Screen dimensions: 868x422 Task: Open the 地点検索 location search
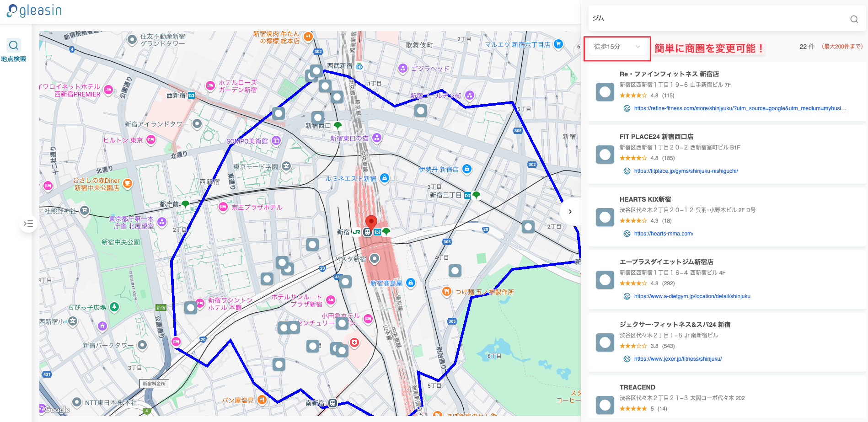click(x=14, y=51)
